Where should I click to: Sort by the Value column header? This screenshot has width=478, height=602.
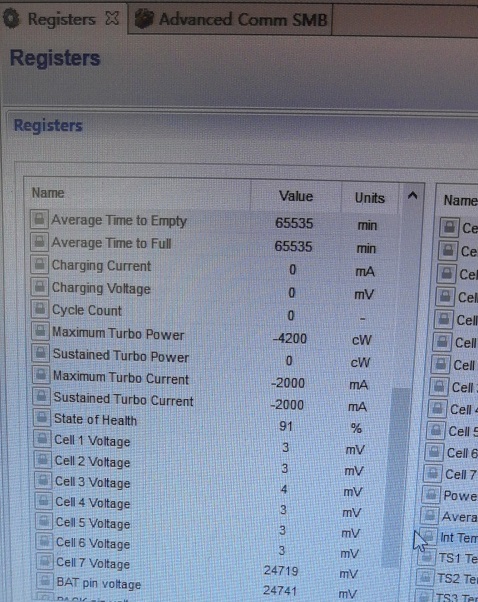[296, 196]
